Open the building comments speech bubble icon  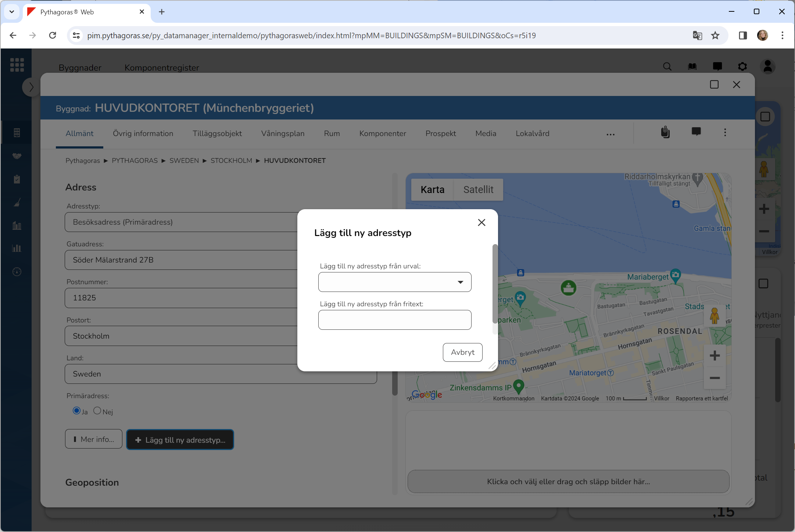696,132
